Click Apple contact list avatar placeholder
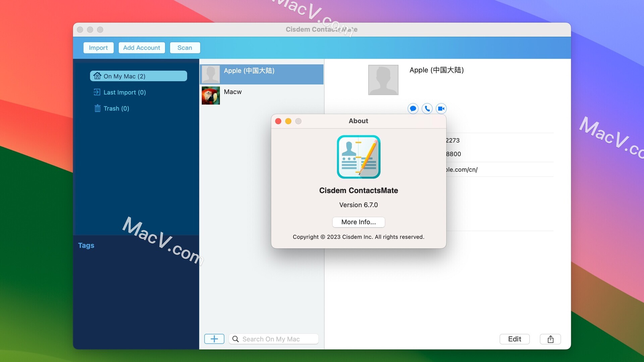644x362 pixels. pos(211,74)
